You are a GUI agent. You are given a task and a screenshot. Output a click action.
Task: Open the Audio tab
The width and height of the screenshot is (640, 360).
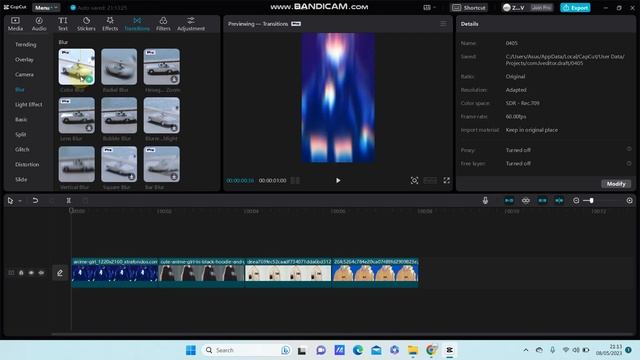click(39, 24)
